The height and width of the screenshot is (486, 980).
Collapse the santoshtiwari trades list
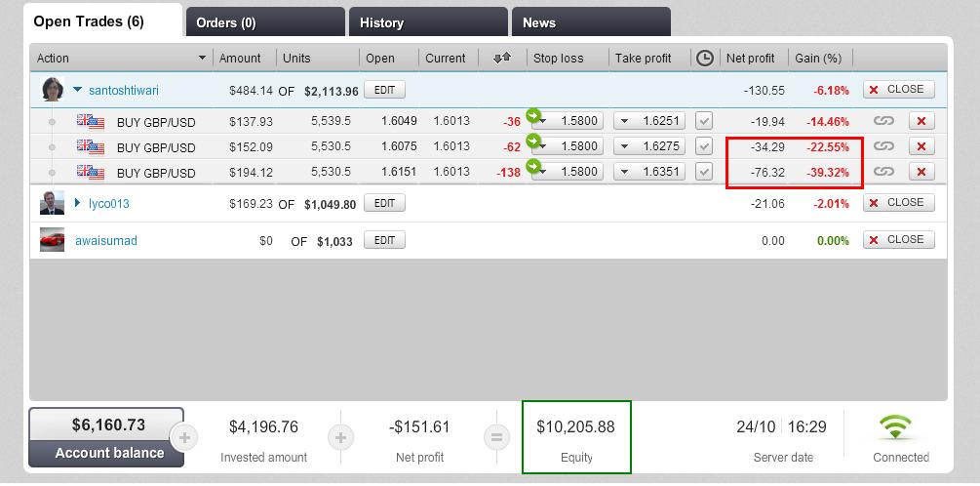[78, 90]
